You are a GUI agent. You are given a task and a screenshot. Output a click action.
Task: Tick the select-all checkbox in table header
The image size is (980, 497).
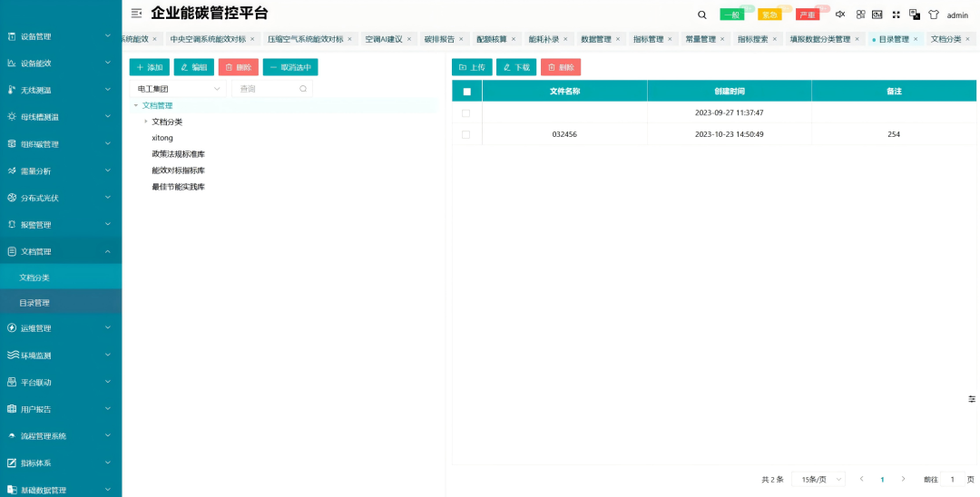coord(467,92)
